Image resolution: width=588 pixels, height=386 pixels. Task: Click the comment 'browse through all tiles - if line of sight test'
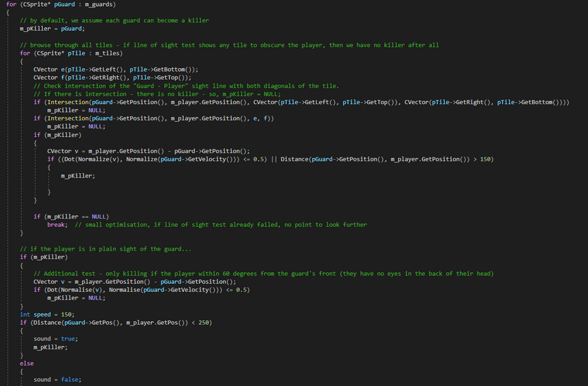coord(230,45)
